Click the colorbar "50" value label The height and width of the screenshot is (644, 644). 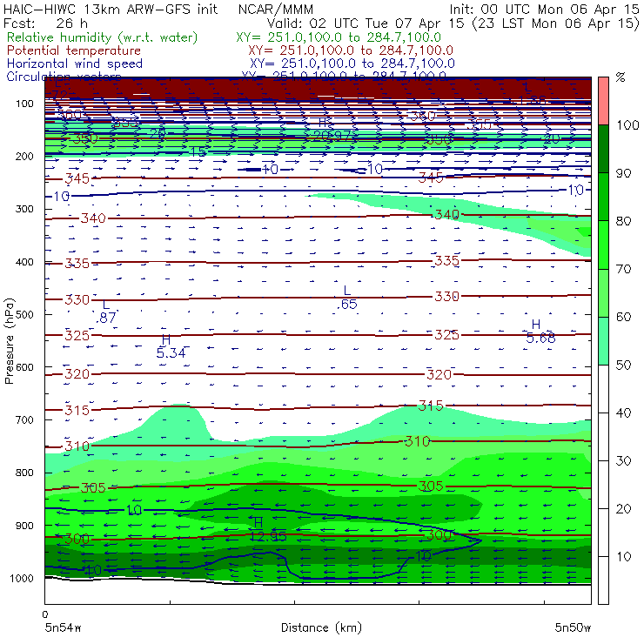coord(623,366)
